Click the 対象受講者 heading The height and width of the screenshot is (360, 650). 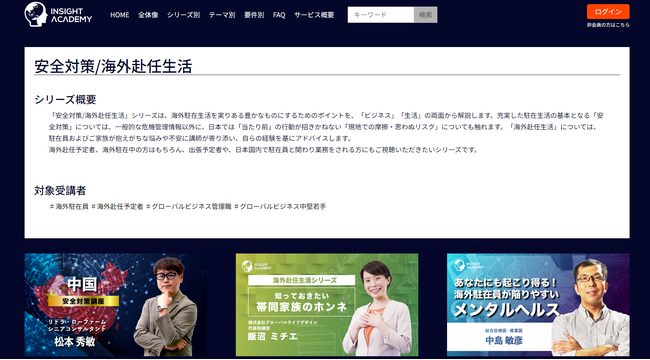tap(60, 191)
